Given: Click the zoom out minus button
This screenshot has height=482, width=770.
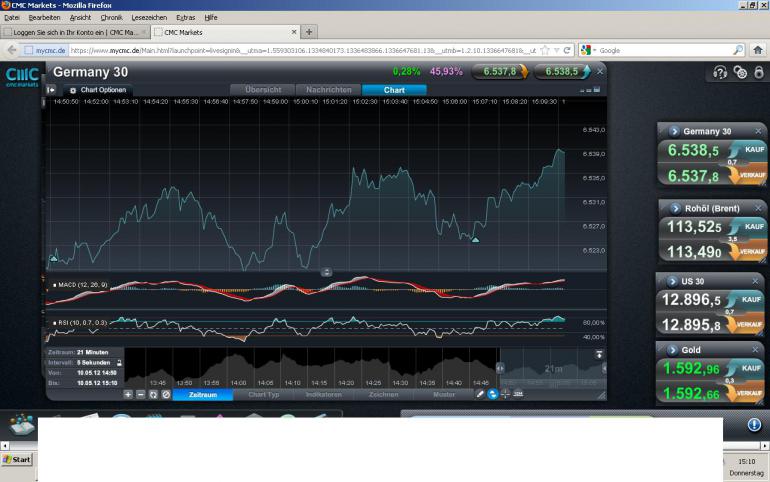Looking at the screenshot, I should [140, 394].
